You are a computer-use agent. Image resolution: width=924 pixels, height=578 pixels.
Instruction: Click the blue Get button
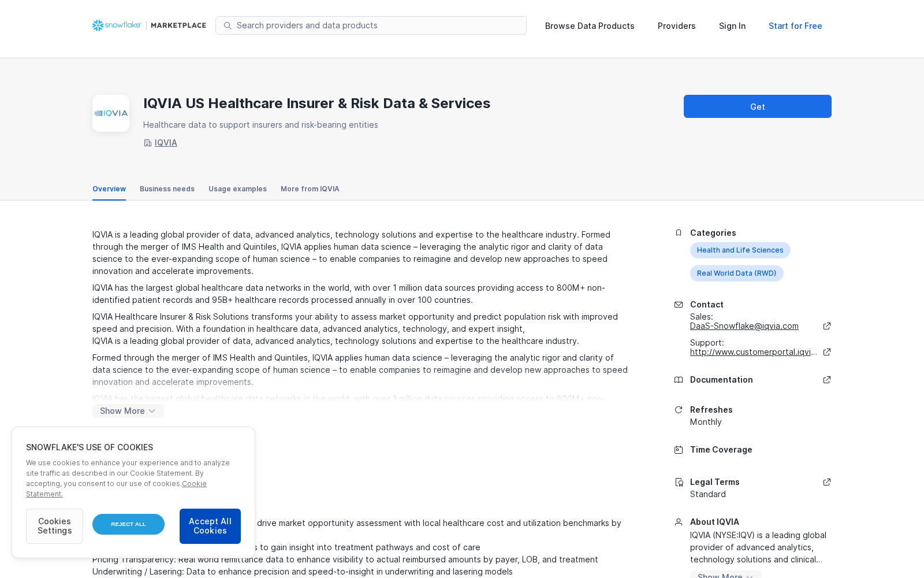(x=758, y=106)
